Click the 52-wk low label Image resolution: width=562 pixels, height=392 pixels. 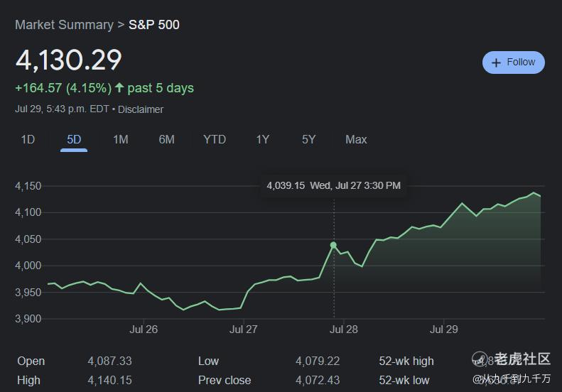pos(404,380)
